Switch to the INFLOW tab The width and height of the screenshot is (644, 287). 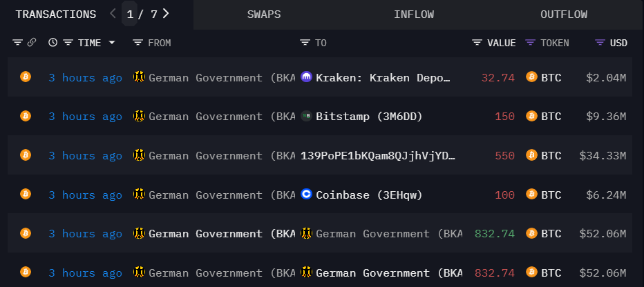point(413,14)
